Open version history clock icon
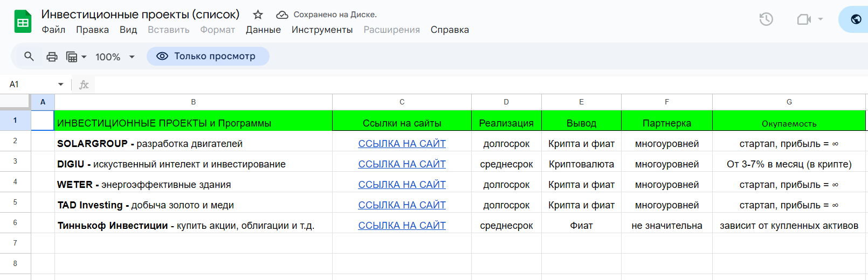The height and width of the screenshot is (280, 868). click(x=766, y=19)
